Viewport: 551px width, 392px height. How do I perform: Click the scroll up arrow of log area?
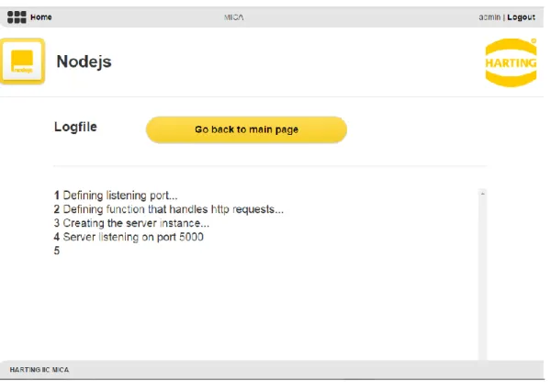(x=483, y=194)
